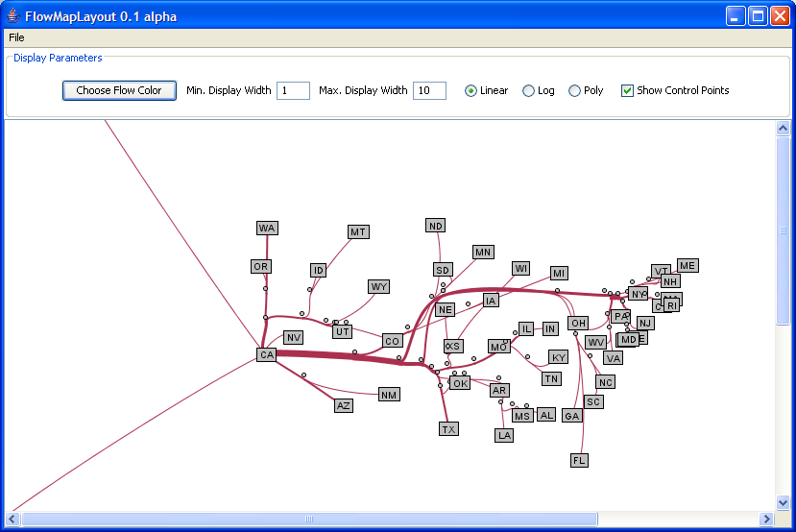This screenshot has height=532, width=796.
Task: Select the WA state node
Action: [267, 228]
